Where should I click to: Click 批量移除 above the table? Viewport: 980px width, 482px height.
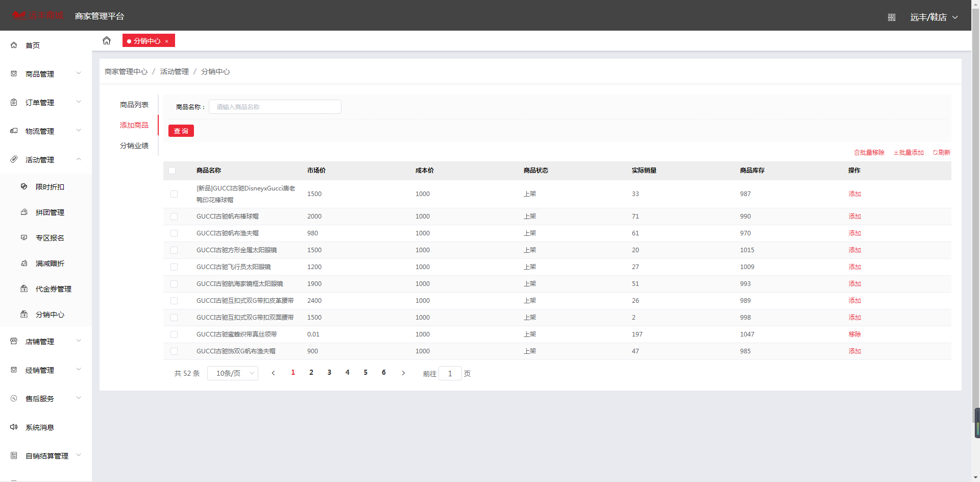(869, 152)
